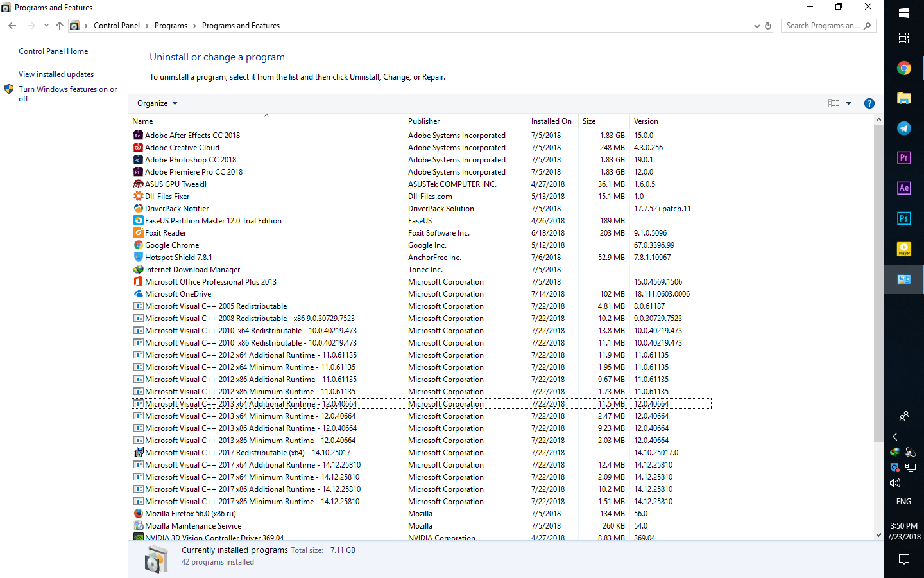Change view using the view icon button
This screenshot has height=578, width=924.
coord(834,103)
